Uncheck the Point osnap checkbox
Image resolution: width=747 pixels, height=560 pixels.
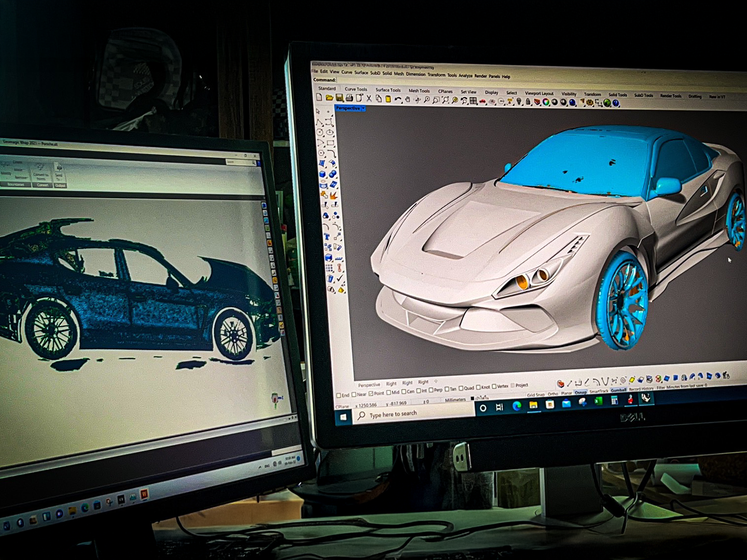pyautogui.click(x=371, y=394)
